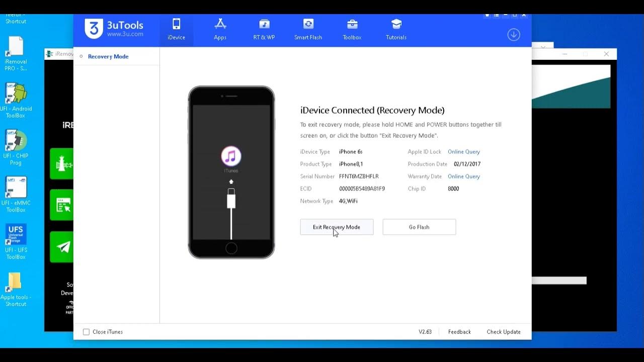Maximize the background window on the right
Screen dimensions: 644x362
coord(585,54)
